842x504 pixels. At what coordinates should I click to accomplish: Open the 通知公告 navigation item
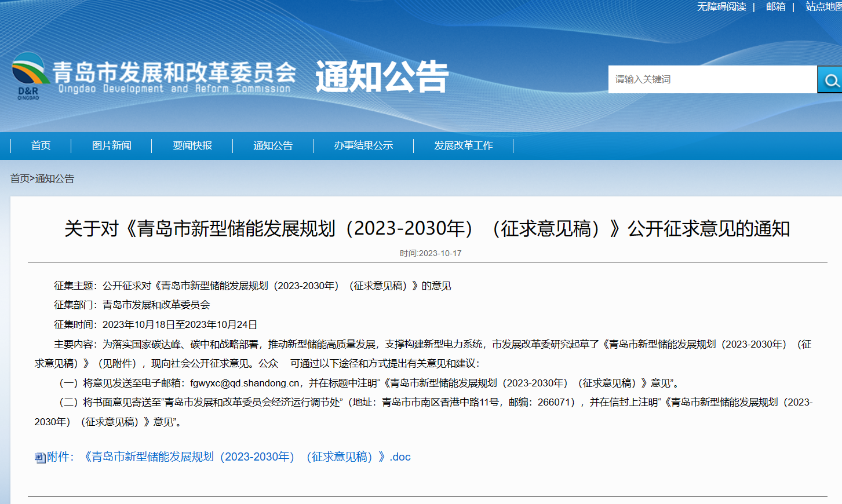point(273,145)
